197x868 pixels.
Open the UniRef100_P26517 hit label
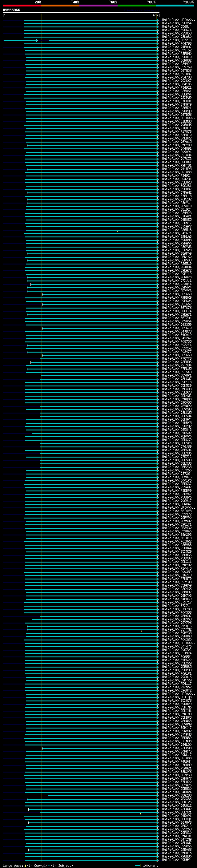[177, 223]
